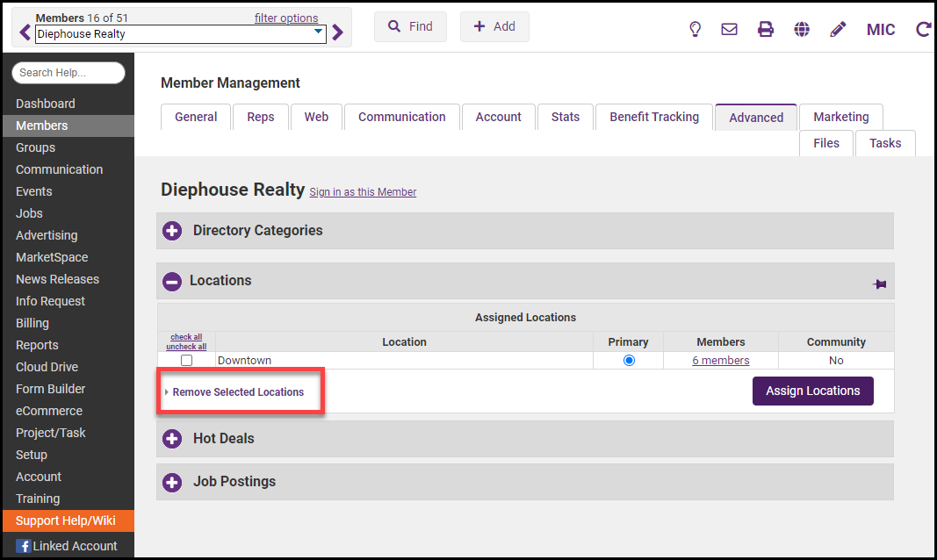Click the pencil edit icon
The height and width of the screenshot is (560, 937).
pos(838,29)
